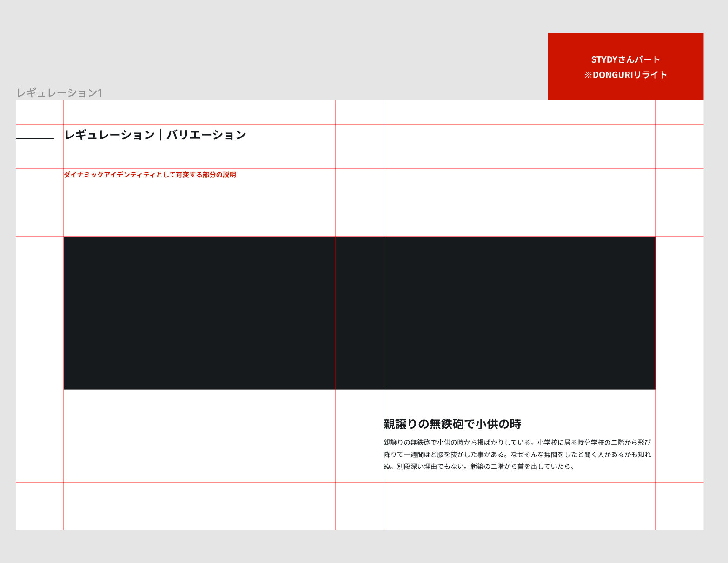The height and width of the screenshot is (563, 728).
Task: Select the red ダイナミックアイデンティティ description text
Action: coord(150,175)
